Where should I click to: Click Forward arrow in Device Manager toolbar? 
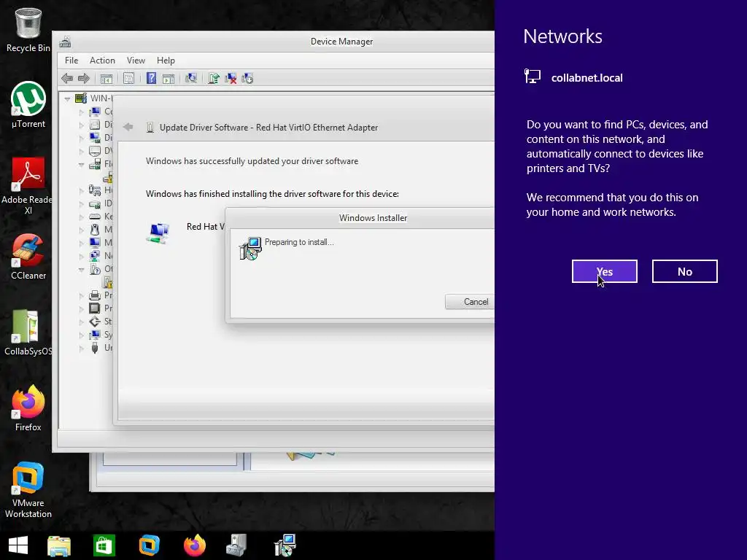click(x=84, y=79)
